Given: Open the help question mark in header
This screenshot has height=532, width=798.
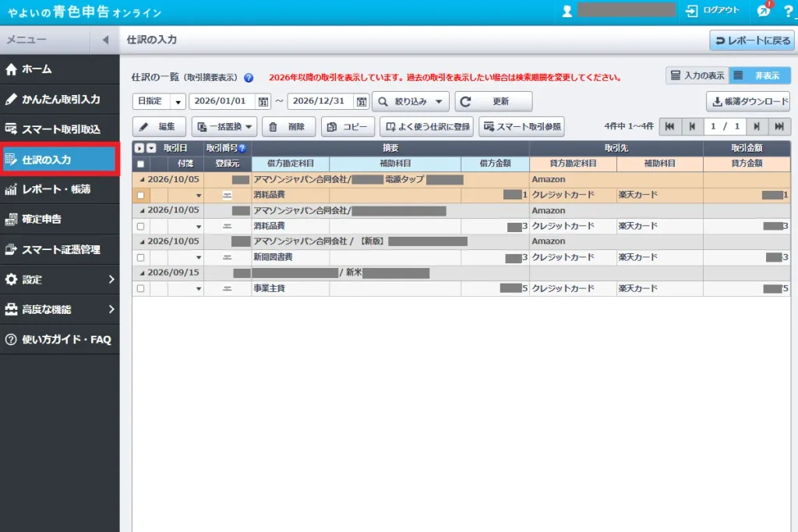Looking at the screenshot, I should [x=789, y=11].
